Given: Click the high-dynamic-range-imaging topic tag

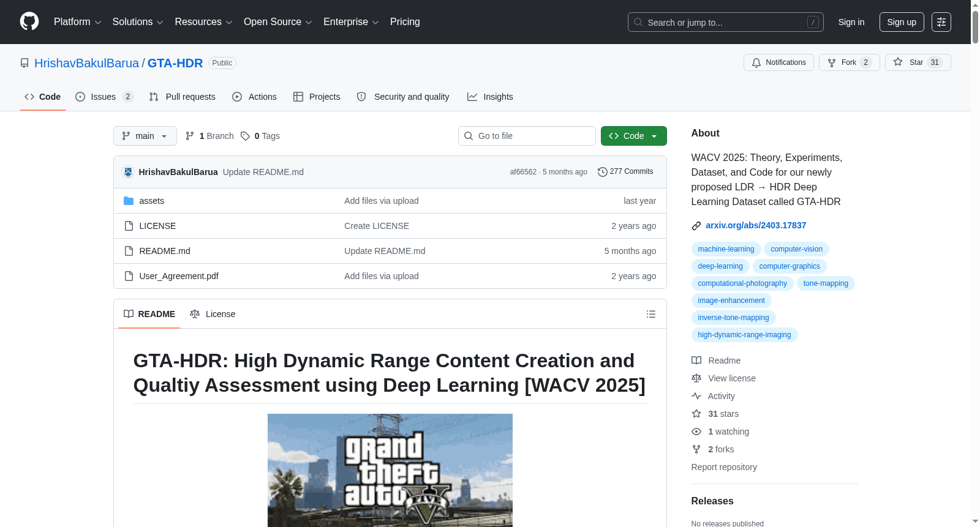Looking at the screenshot, I should click(x=744, y=335).
